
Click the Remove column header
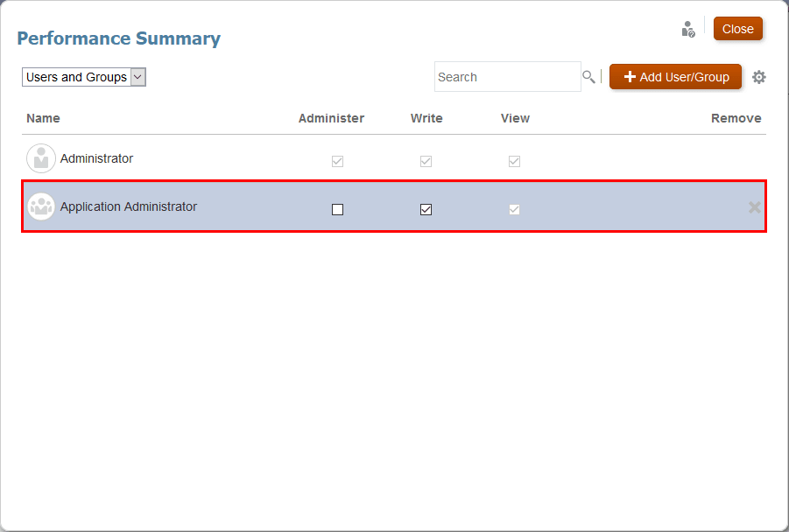click(736, 118)
